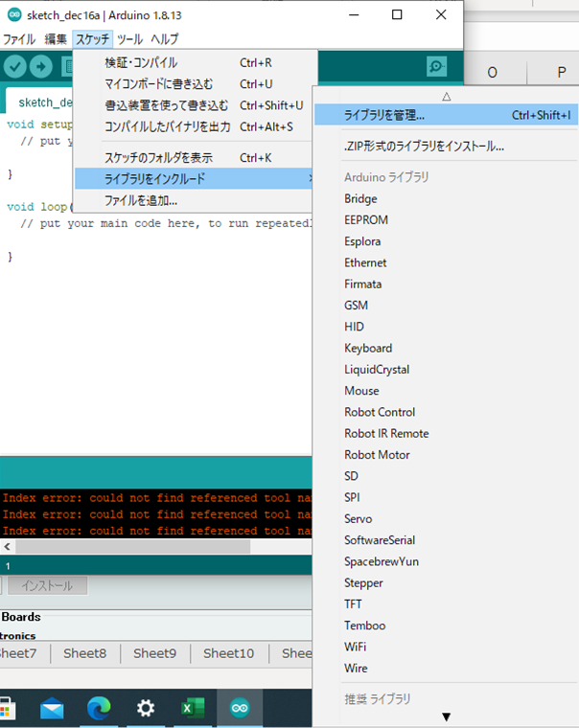Screen dimensions: 579x728
Task: Open Settings gear on the taskbar
Action: pyautogui.click(x=146, y=708)
